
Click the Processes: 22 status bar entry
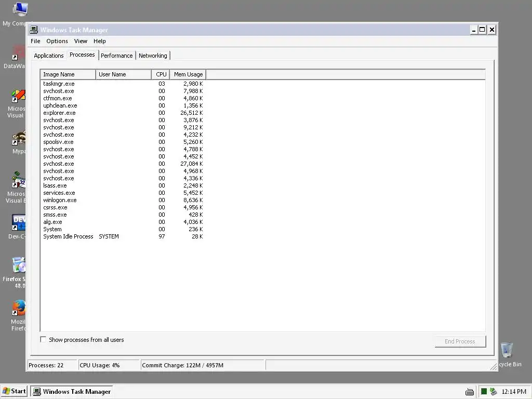[x=52, y=365]
